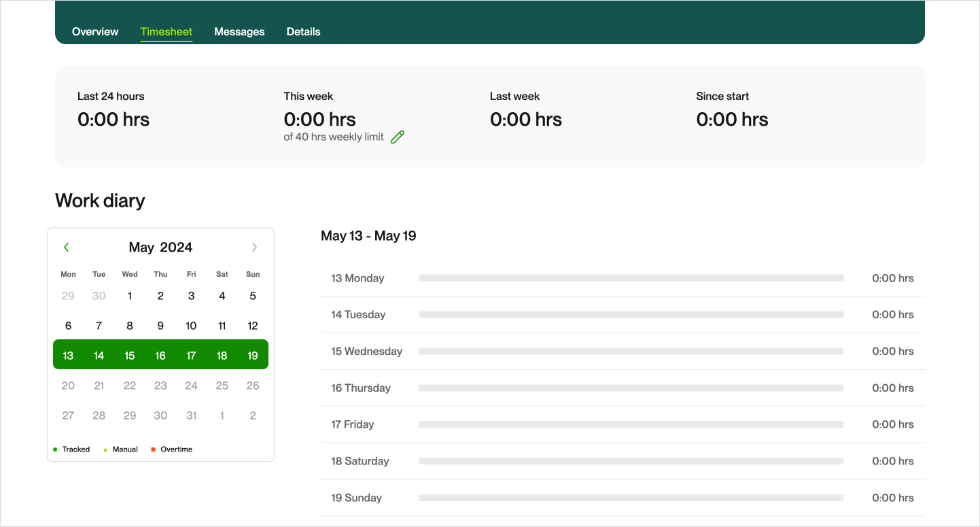Pick May 25 in the calendar
The width and height of the screenshot is (980, 527).
pyautogui.click(x=222, y=386)
